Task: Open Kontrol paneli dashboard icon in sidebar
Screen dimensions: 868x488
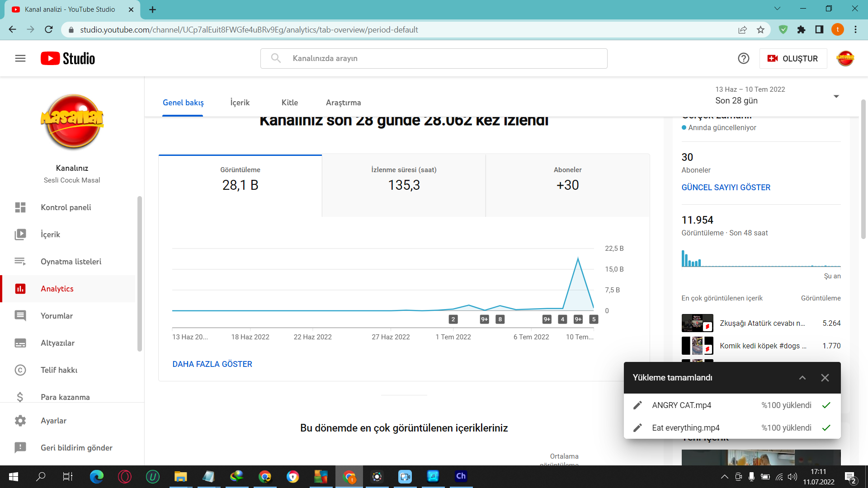Action: [20, 207]
